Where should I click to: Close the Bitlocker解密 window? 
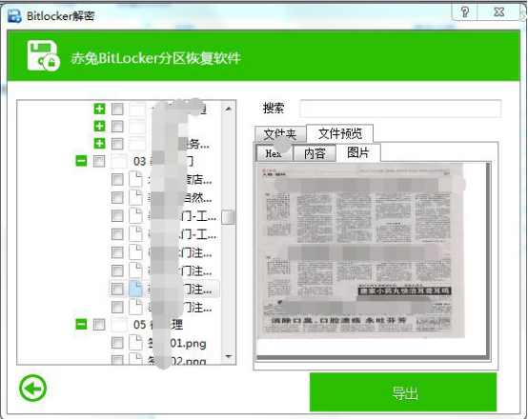coord(498,12)
